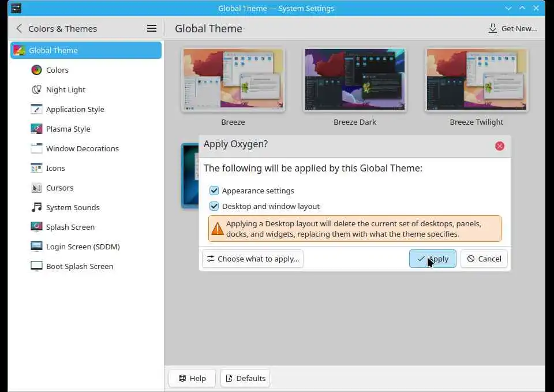Open Boot Splash Screen label
Screen dimensions: 554x392
pyautogui.click(x=80, y=266)
